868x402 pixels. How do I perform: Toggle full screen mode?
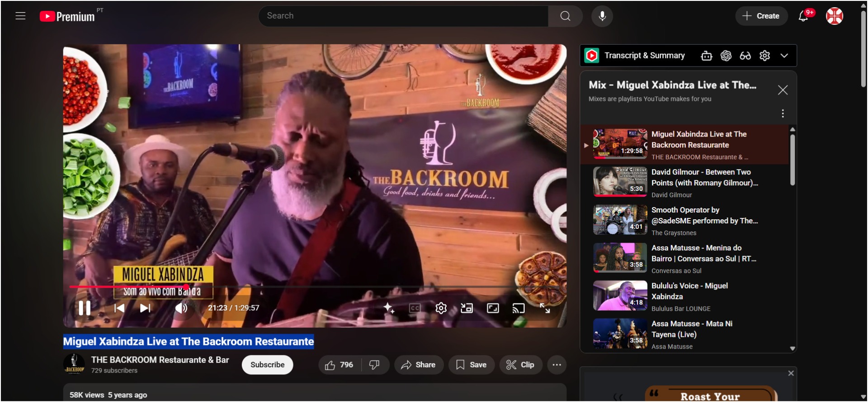tap(545, 308)
